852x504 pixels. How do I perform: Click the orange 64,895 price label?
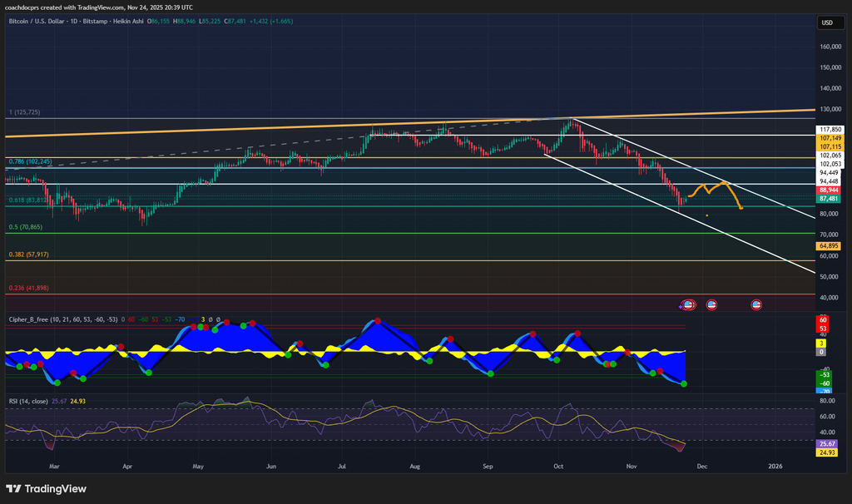coord(828,245)
